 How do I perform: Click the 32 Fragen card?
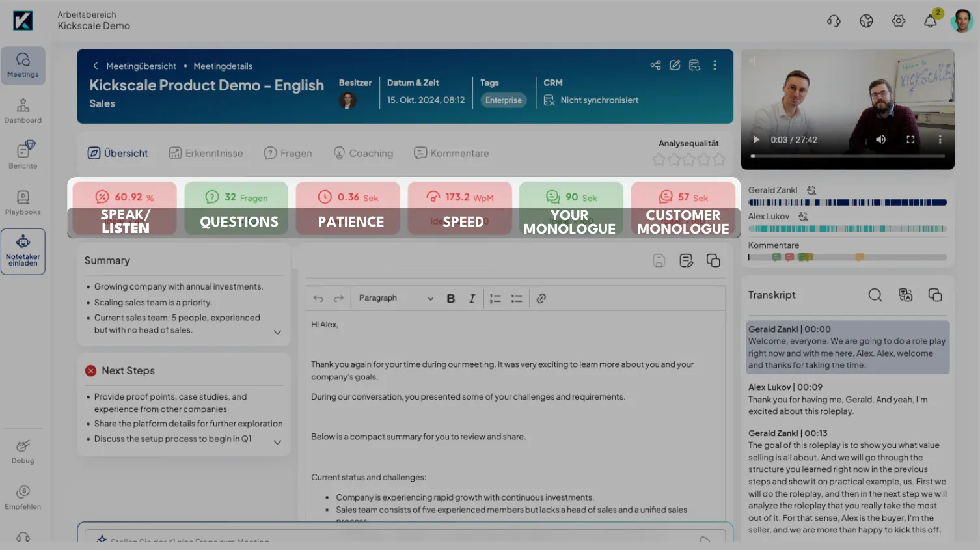(x=236, y=208)
